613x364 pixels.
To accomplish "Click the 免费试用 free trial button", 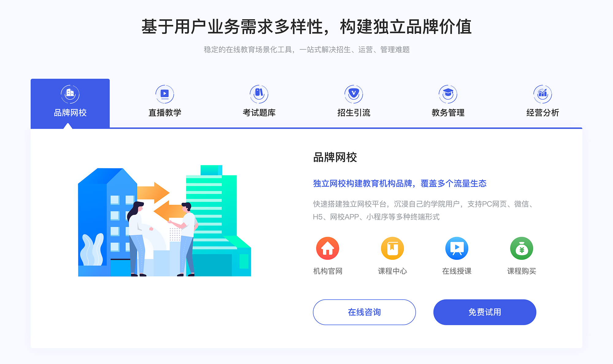I will coord(474,312).
